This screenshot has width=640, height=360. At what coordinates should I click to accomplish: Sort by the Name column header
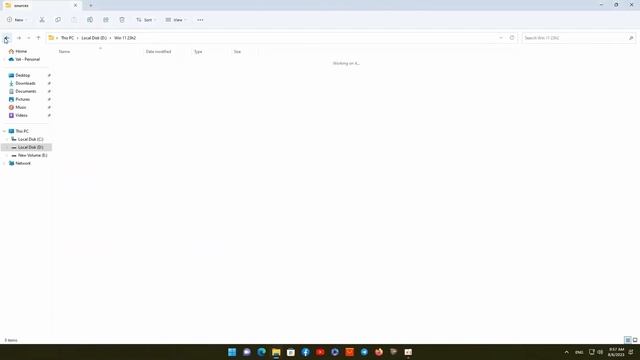click(64, 52)
